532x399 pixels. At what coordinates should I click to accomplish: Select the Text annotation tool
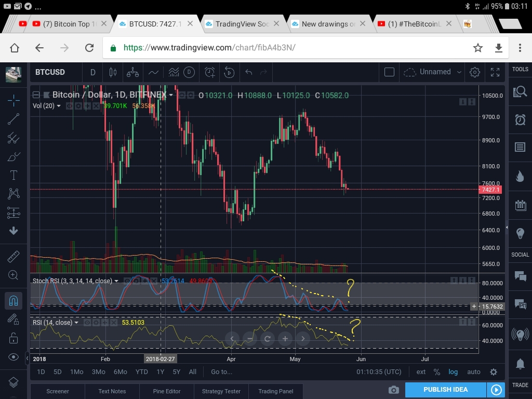pos(14,175)
